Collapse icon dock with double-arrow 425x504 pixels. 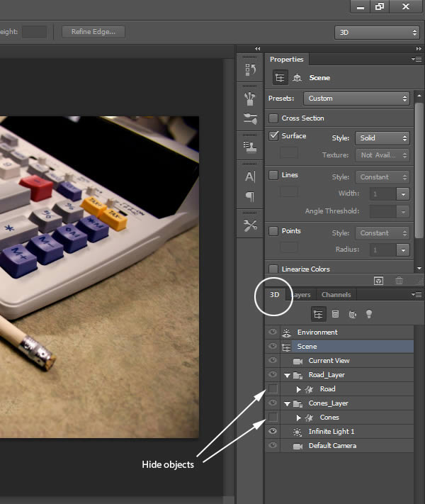point(257,48)
